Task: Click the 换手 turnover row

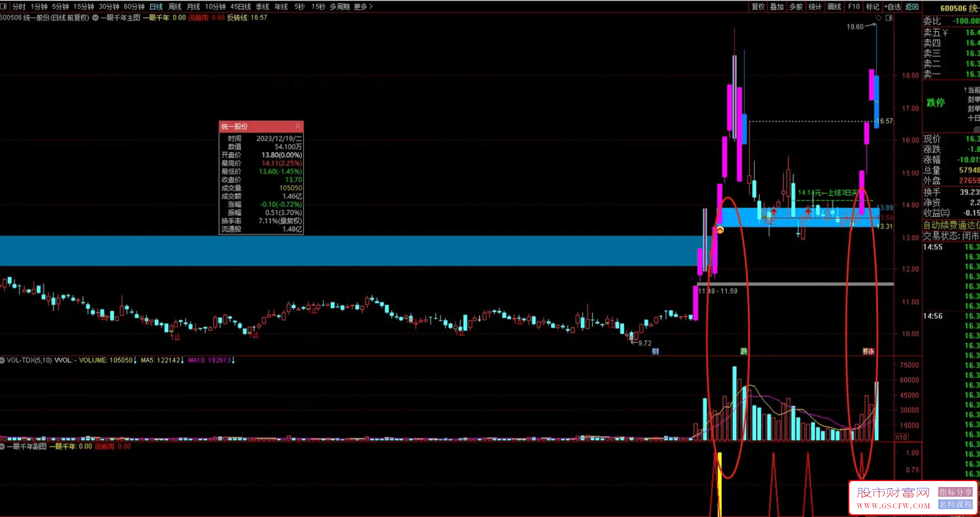Action: [951, 192]
